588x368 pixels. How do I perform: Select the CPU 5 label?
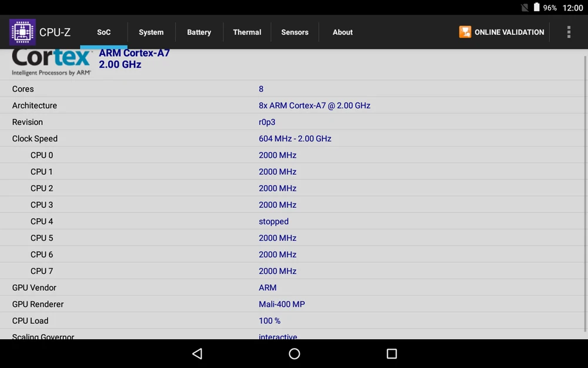(42, 238)
